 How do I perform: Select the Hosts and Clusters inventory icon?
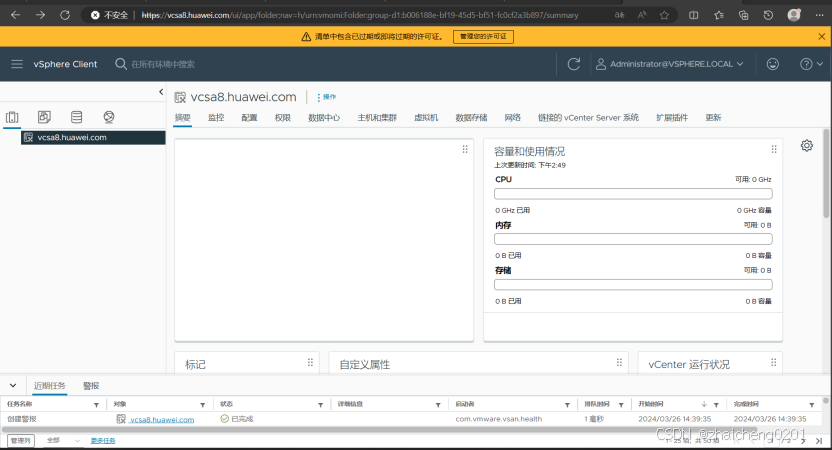point(12,117)
